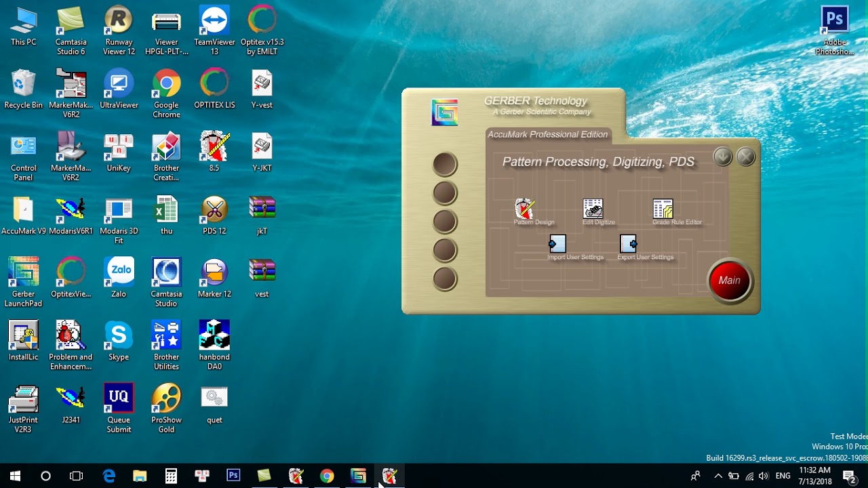Image resolution: width=868 pixels, height=488 pixels.
Task: Launch Pattern Design in the AccuMark panel
Action: 526,208
